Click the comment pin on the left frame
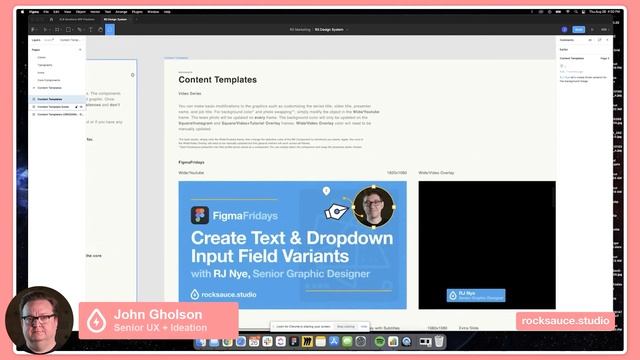 click(133, 75)
